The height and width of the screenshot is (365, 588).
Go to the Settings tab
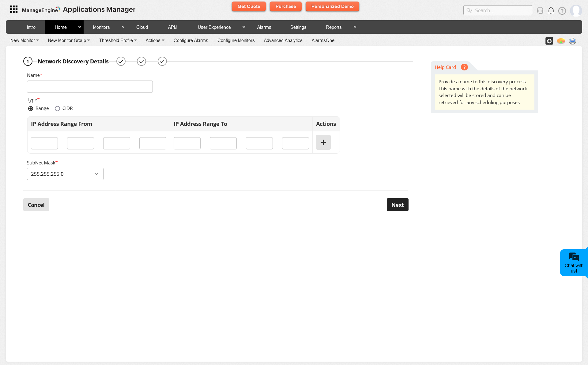point(298,27)
